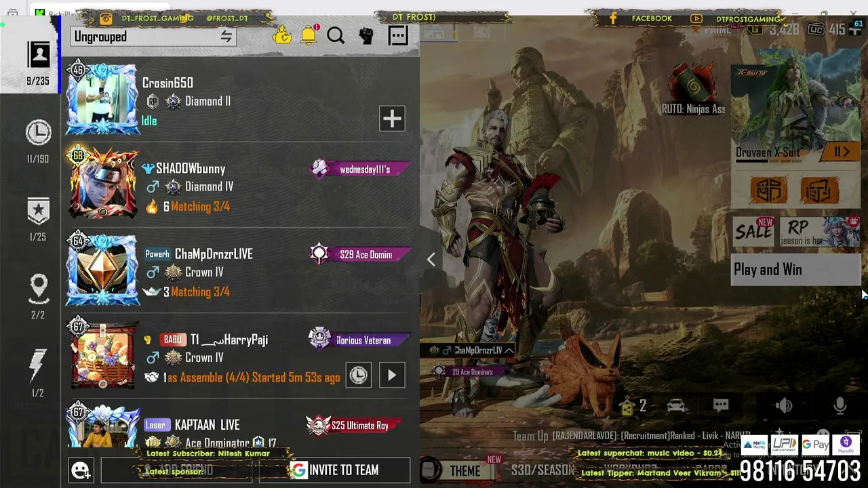Open ChaMpDrnzrLIVE's avatar profile
The width and height of the screenshot is (868, 488).
102,269
